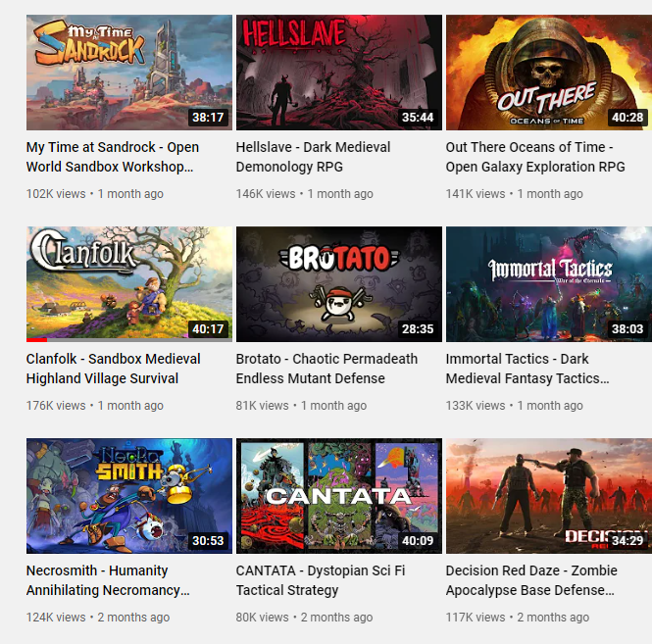Open the My Time at Sandrock video thumbnail

tap(129, 73)
